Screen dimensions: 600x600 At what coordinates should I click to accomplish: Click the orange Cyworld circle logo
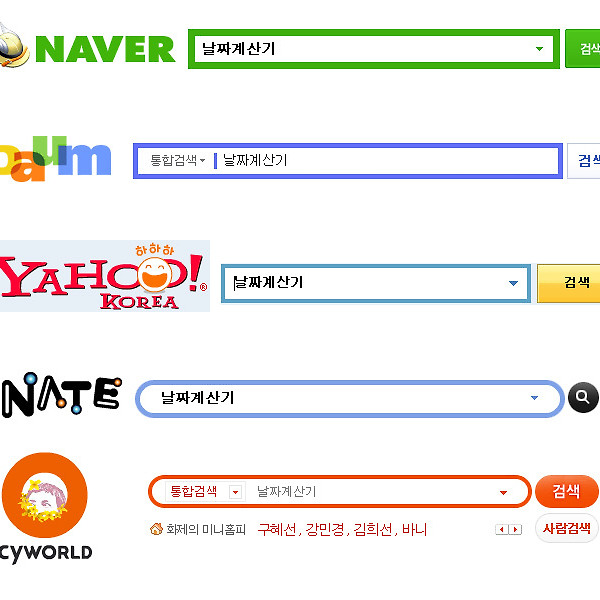pos(45,495)
